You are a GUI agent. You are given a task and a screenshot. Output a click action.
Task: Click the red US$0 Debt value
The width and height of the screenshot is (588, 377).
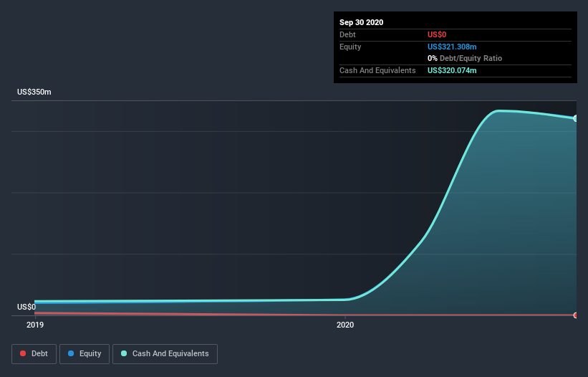coord(437,34)
